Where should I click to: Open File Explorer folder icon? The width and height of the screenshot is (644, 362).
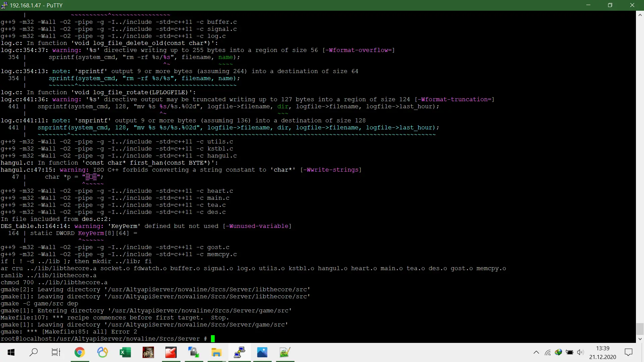tap(216, 352)
